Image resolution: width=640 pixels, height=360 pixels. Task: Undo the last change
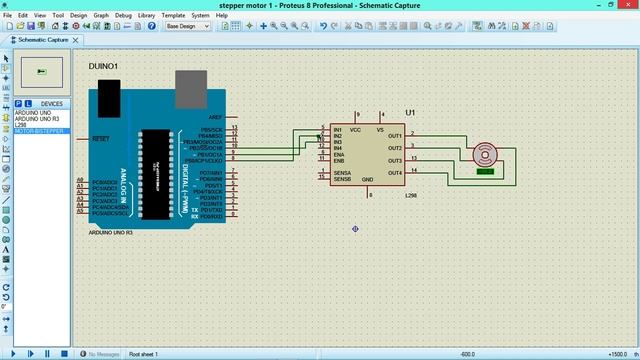point(323,26)
